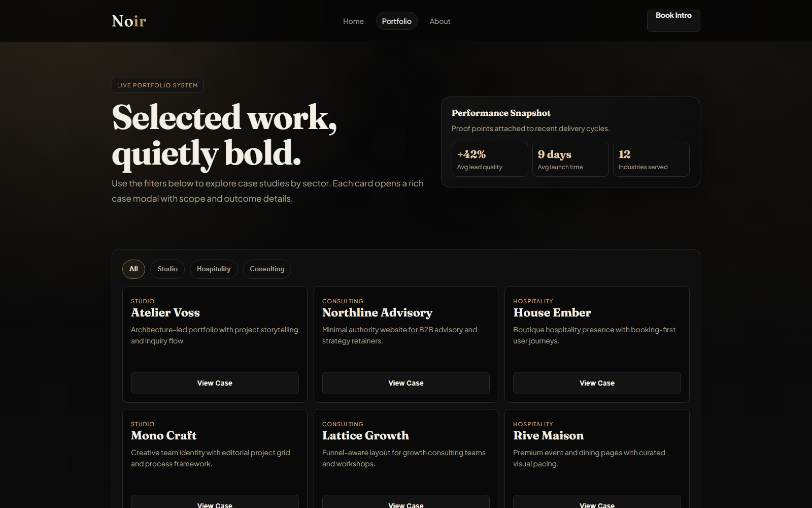812x508 pixels.
Task: Open View Case for House Ember
Action: click(x=597, y=383)
